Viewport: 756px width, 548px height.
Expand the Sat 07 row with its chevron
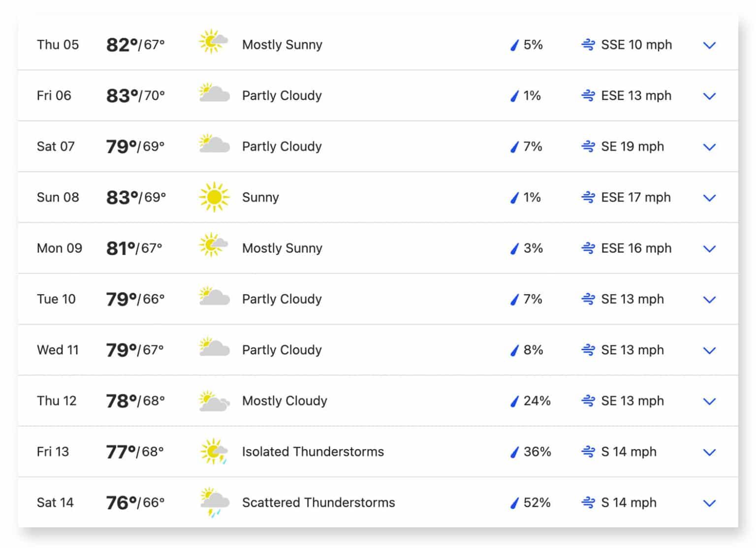pyautogui.click(x=710, y=147)
